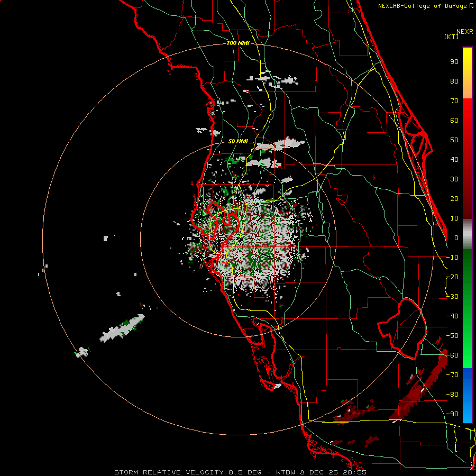Click the -30 value on the velocity scale

click(x=452, y=297)
